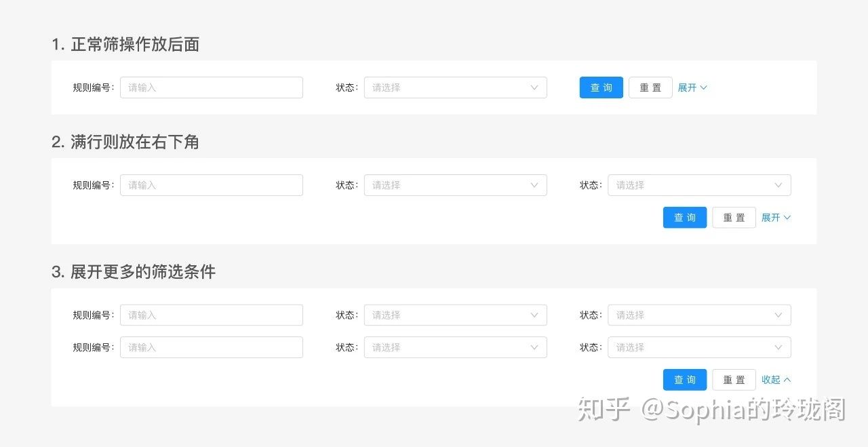Collapse filters using the 收起 link
This screenshot has width=868, height=447.
771,379
